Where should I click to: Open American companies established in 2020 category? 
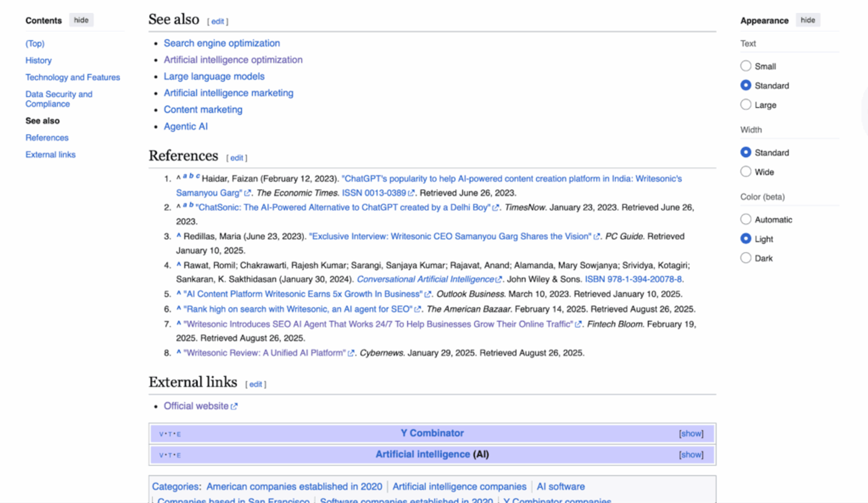(x=294, y=487)
